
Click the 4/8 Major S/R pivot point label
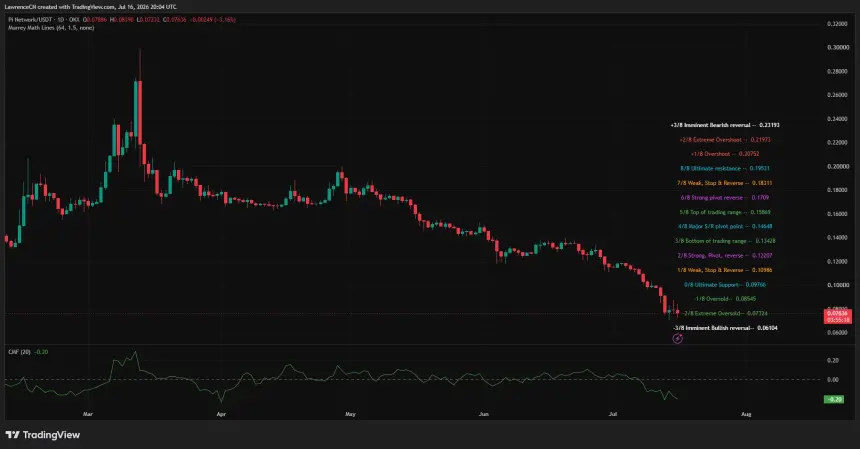click(x=725, y=226)
